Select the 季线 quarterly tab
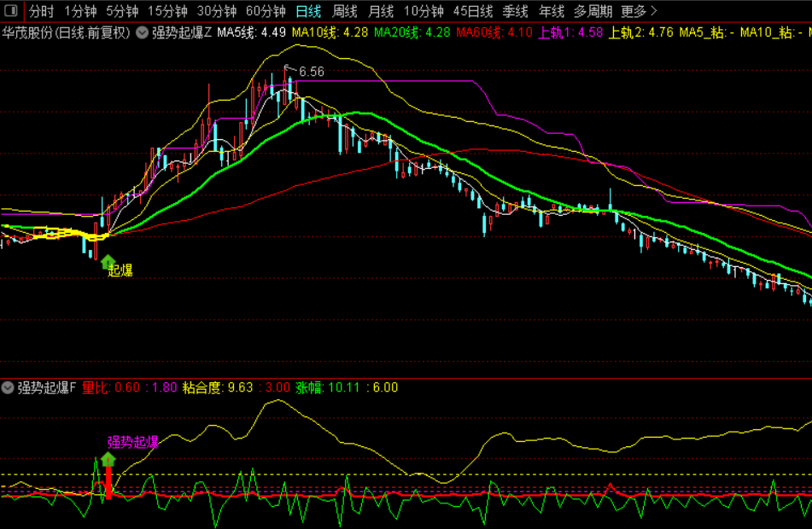The height and width of the screenshot is (529, 812). pos(515,11)
